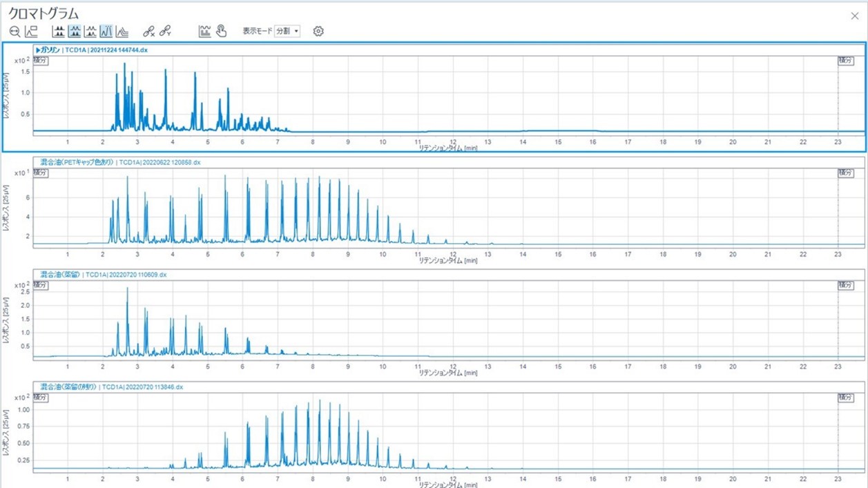Click left 積分 label in PETキャップ chart
Screen dimensions: 868x488
(x=41, y=173)
